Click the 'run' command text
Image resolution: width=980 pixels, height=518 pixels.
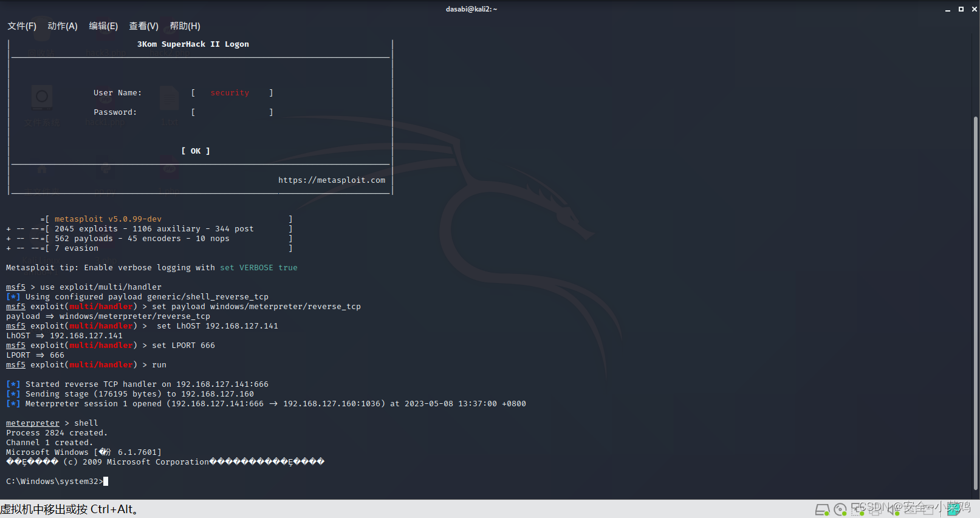pyautogui.click(x=159, y=365)
